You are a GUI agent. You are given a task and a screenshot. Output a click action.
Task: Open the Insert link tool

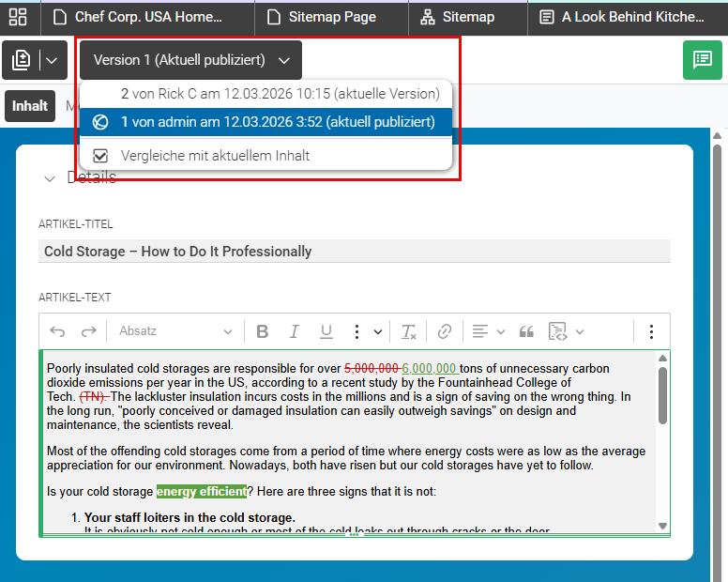tap(445, 331)
